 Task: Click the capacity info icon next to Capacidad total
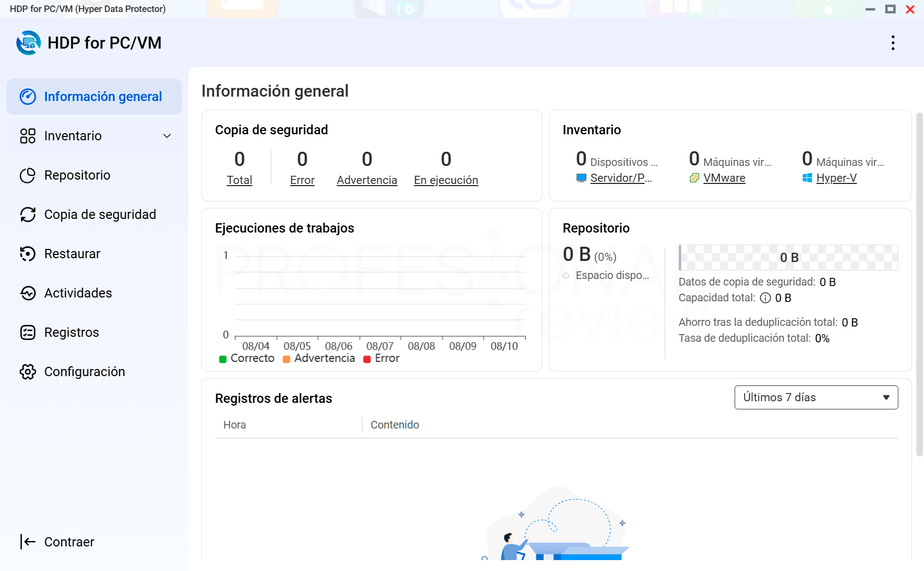coord(766,298)
